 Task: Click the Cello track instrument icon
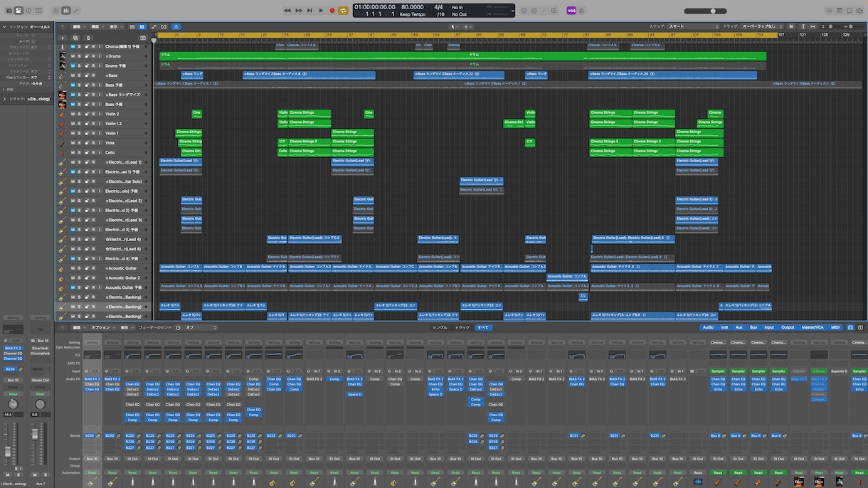(x=62, y=153)
